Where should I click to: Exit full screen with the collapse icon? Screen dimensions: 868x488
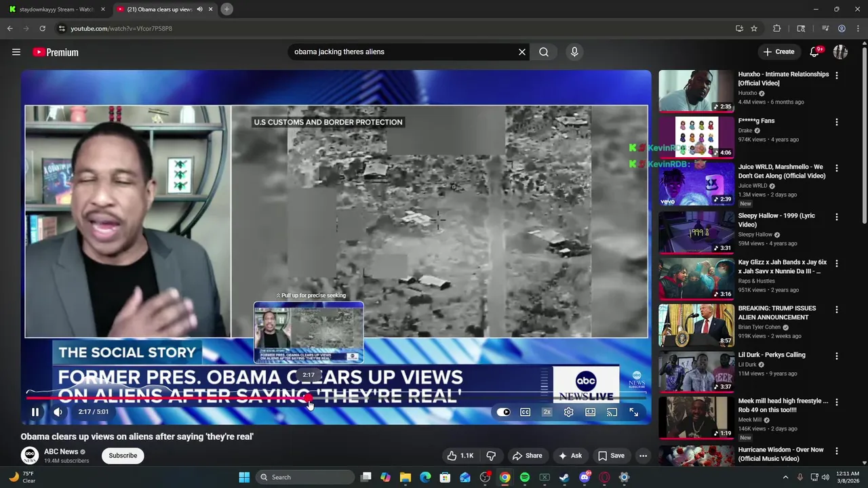[x=633, y=412]
